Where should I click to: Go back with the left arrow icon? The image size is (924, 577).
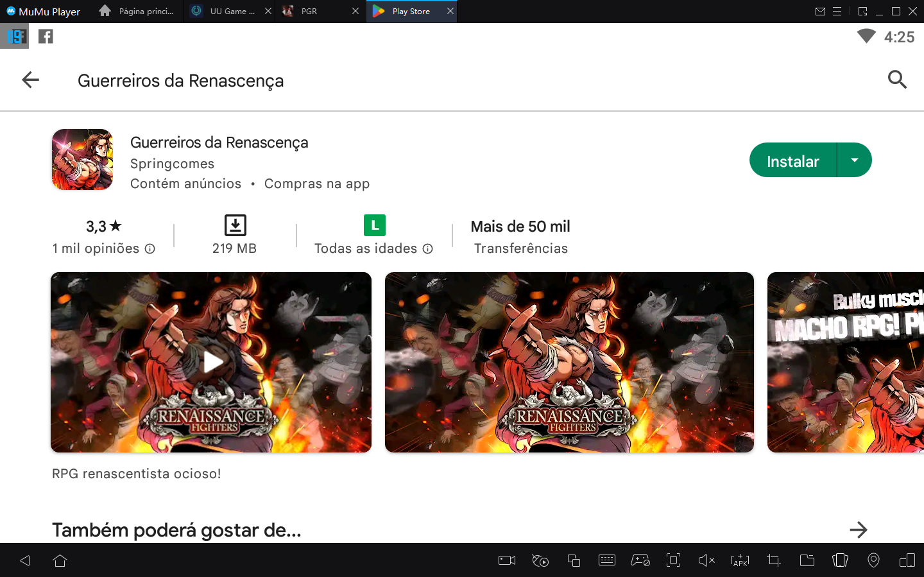pos(30,80)
